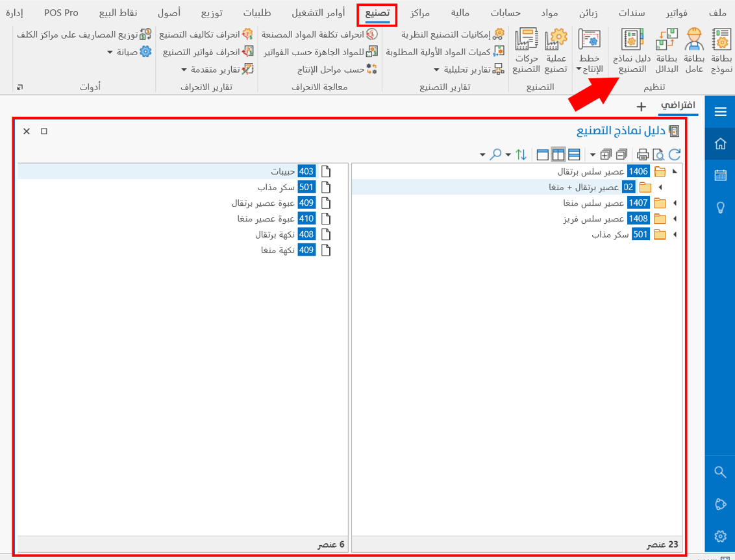Open the settings gear in blue sidebar
Image resolution: width=735 pixels, height=560 pixels.
click(x=719, y=537)
